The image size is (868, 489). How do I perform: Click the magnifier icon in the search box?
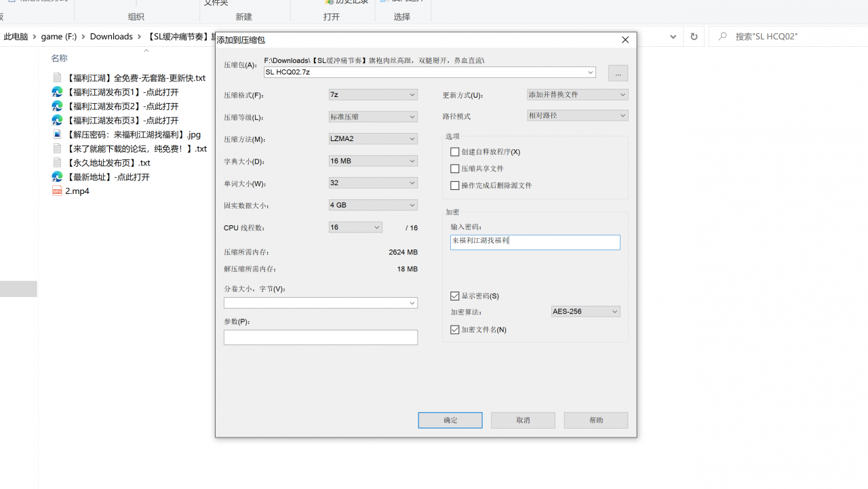tap(723, 37)
